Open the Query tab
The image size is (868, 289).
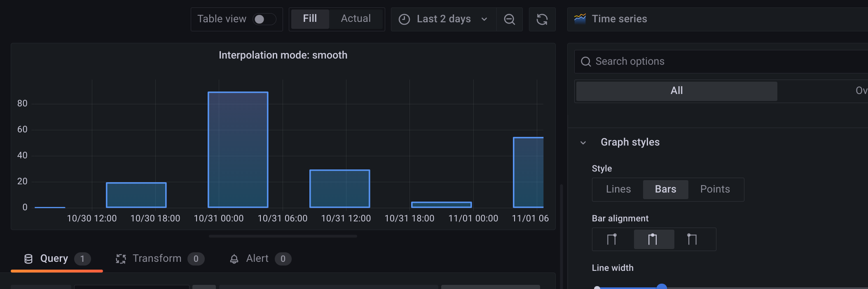(x=57, y=258)
